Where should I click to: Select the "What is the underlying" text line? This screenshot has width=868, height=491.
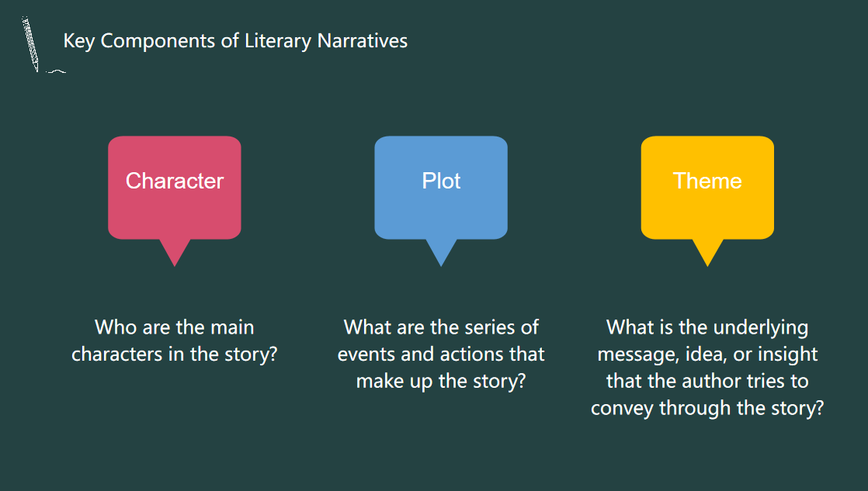point(707,327)
